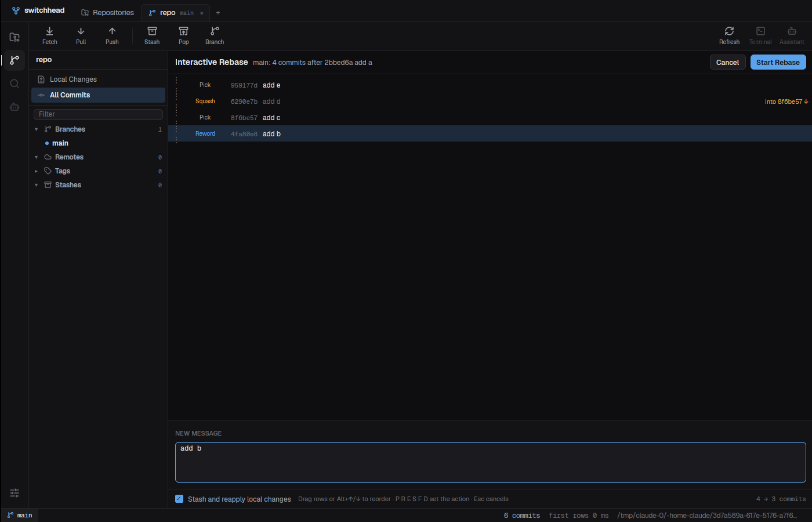The width and height of the screenshot is (812, 522).
Task: Click the main branch indicator in the status bar
Action: (20, 515)
